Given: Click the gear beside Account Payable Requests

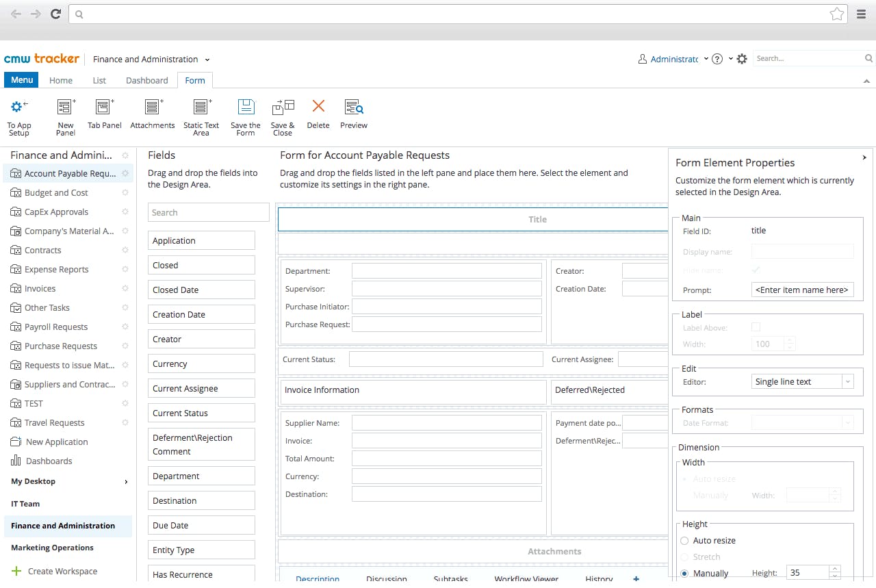Looking at the screenshot, I should pyautogui.click(x=125, y=174).
